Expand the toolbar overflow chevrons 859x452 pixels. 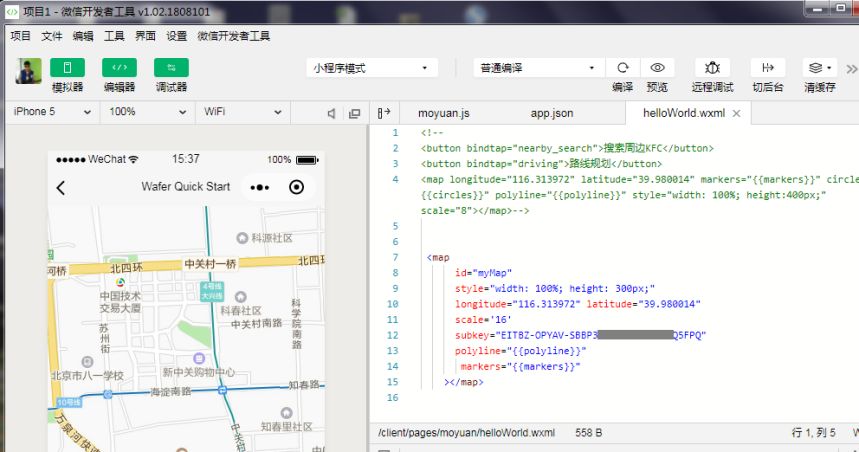[x=851, y=69]
